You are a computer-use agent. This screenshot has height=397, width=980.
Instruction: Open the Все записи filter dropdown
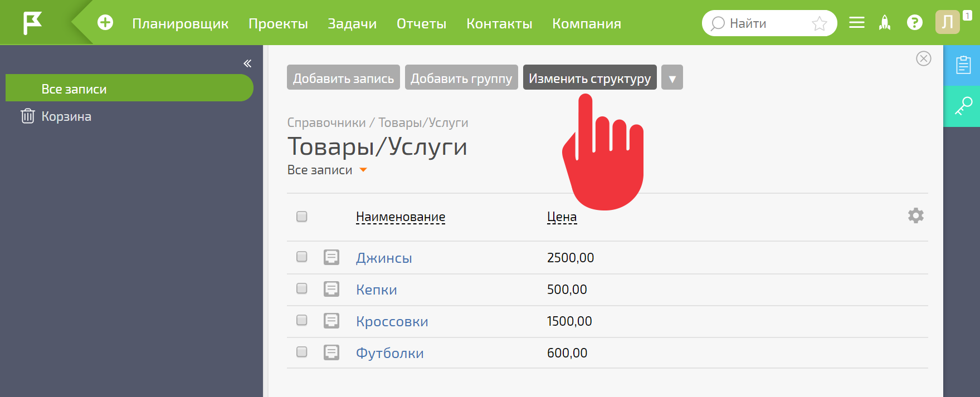[x=327, y=170]
